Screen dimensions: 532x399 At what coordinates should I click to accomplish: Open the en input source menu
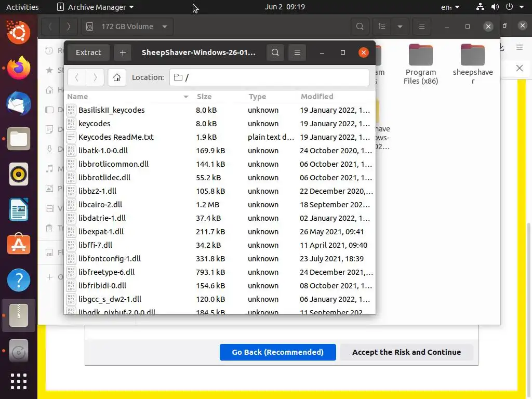pyautogui.click(x=450, y=7)
